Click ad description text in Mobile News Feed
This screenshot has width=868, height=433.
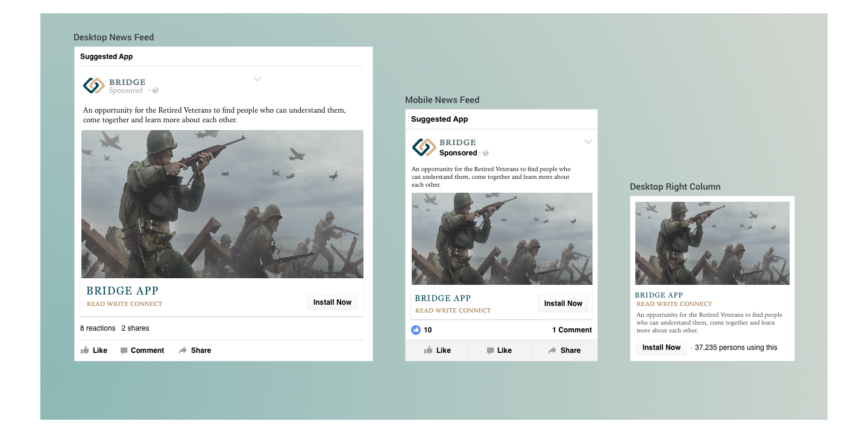point(491,177)
